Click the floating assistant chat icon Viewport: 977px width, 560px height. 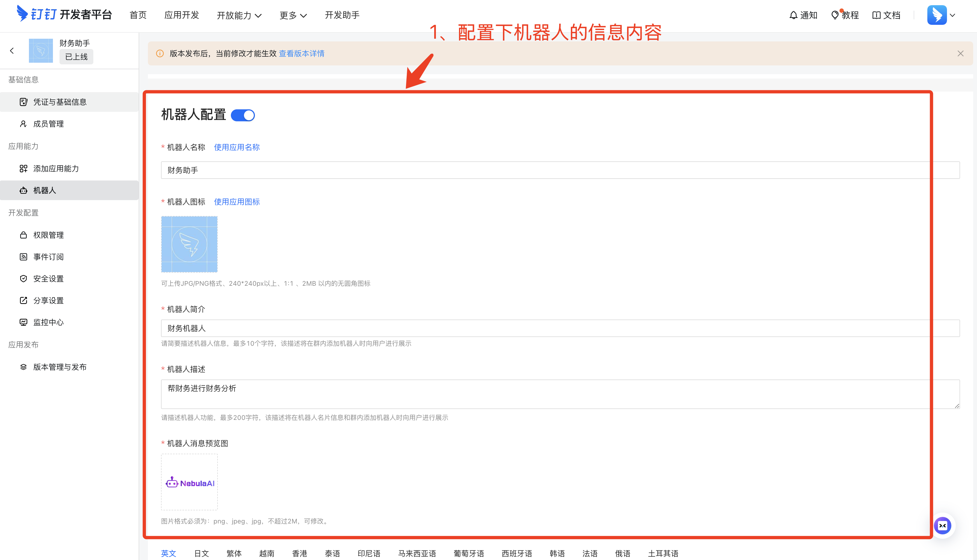click(x=942, y=526)
